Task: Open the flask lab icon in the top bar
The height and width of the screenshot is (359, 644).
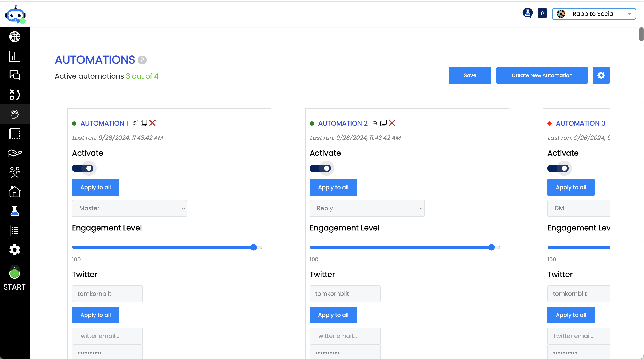Action: click(527, 13)
